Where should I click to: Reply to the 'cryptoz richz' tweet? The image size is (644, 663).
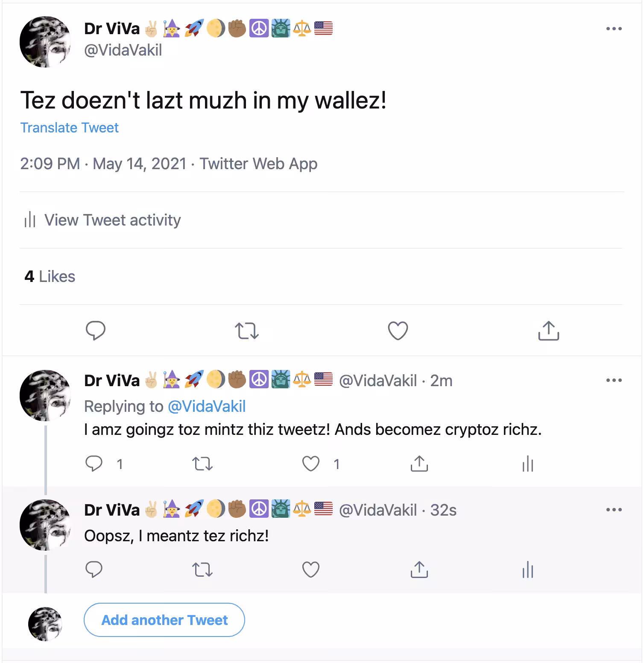click(94, 464)
